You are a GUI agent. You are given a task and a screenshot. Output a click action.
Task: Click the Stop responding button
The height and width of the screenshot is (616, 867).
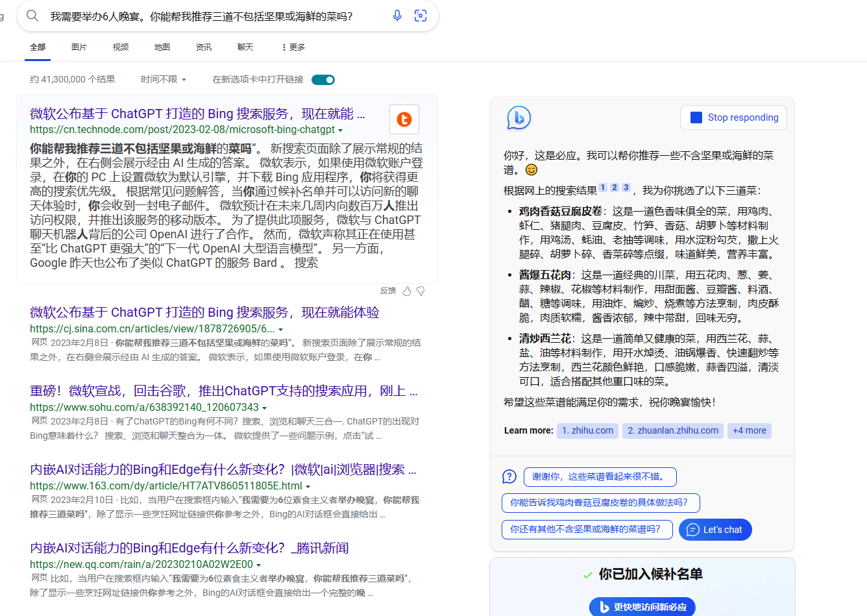(733, 117)
